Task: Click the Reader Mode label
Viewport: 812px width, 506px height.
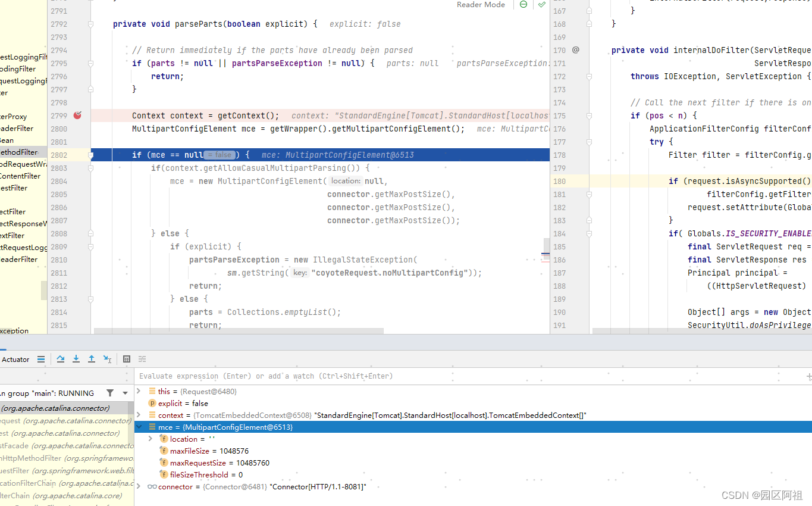Action: pyautogui.click(x=481, y=4)
